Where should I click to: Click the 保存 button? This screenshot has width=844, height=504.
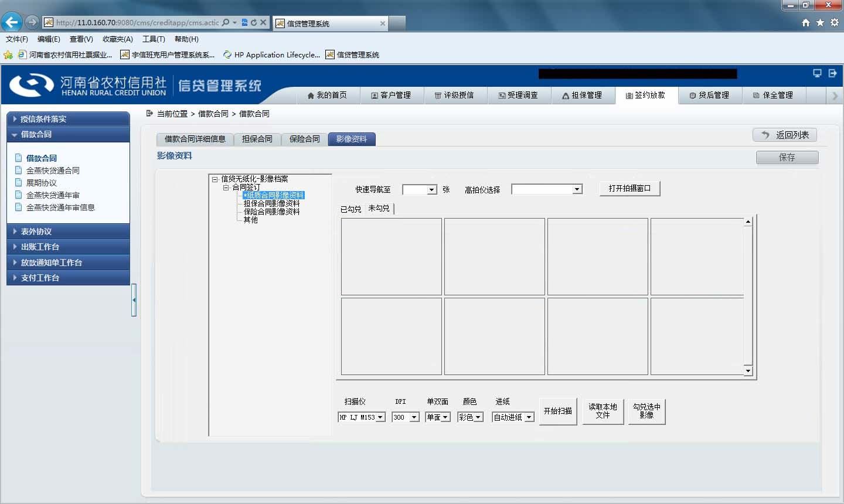(x=787, y=157)
